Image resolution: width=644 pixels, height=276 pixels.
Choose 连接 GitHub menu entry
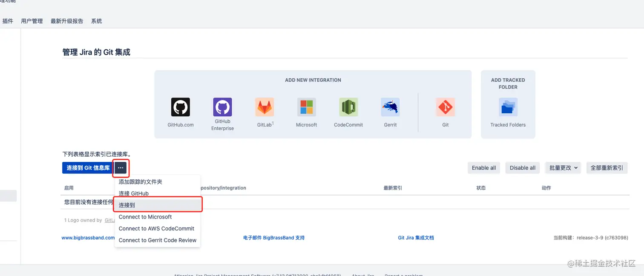(x=158, y=193)
